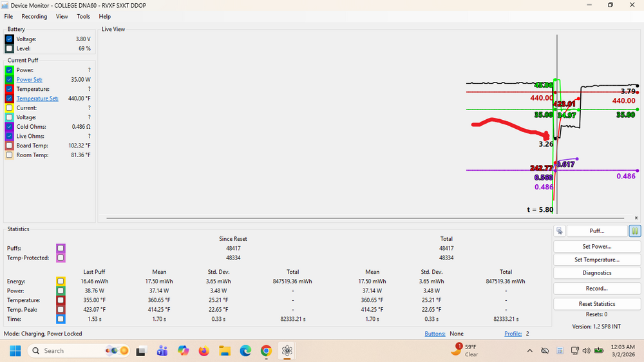Click the Windows Start button
Viewport: 644px width, 362px height.
pos(15,351)
